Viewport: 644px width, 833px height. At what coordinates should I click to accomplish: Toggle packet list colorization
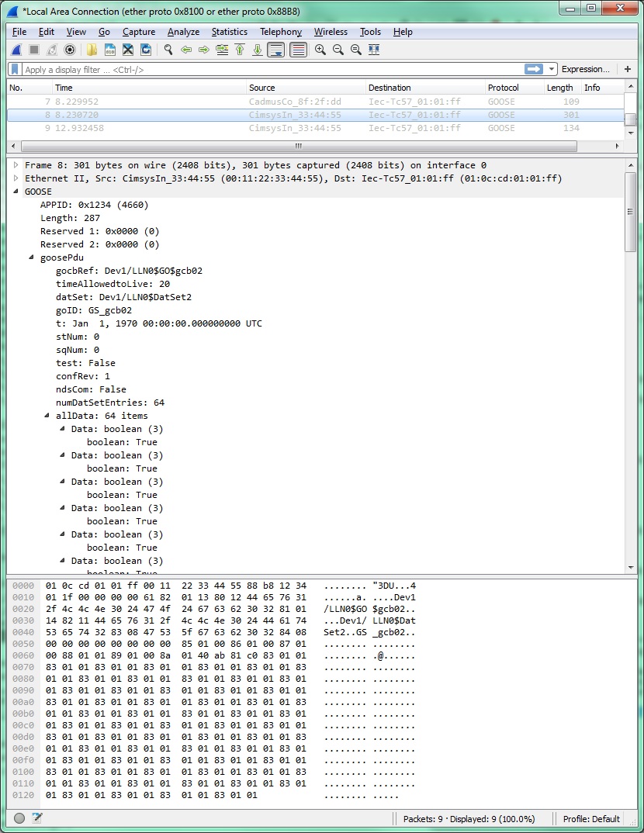pos(299,50)
